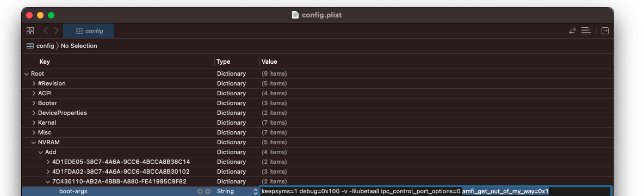Screen dimensions: 644x196
Task: Click the Key column header
Action: pyautogui.click(x=45, y=62)
